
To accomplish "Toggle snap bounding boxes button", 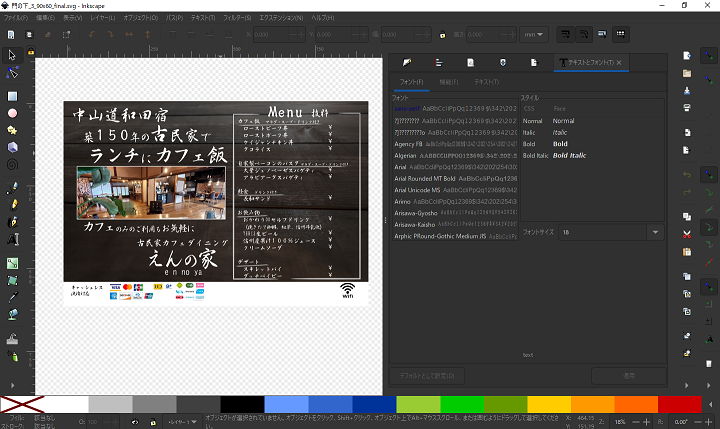I will click(709, 80).
